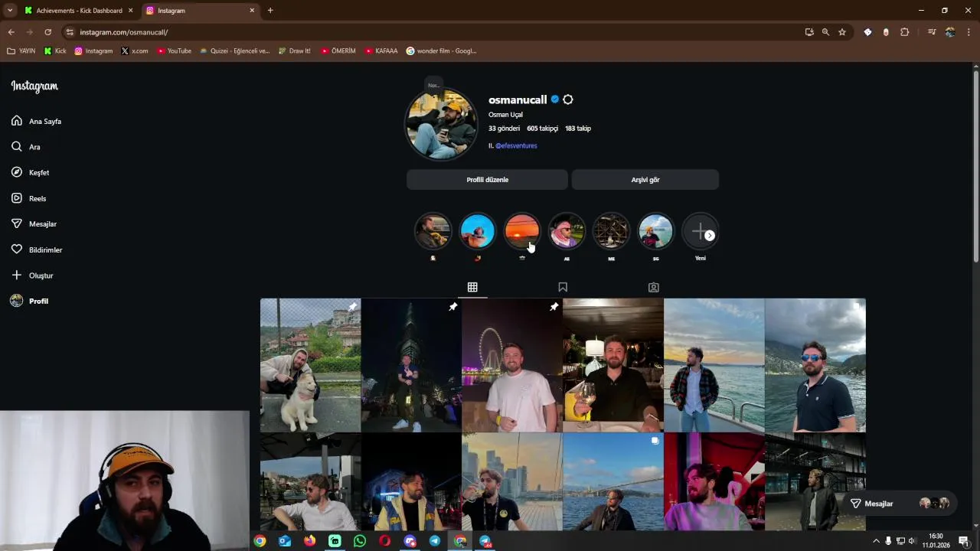Open the floating Mesajlar chat button
The image size is (980, 551).
(x=900, y=504)
